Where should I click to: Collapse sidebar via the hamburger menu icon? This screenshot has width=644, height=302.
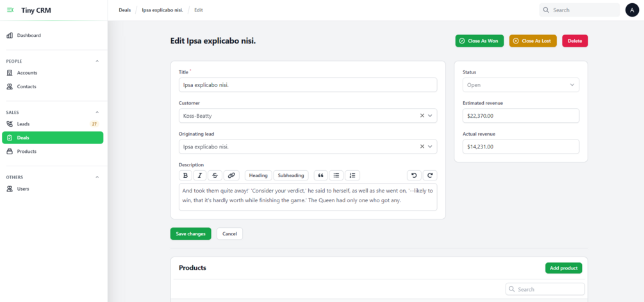coord(10,10)
